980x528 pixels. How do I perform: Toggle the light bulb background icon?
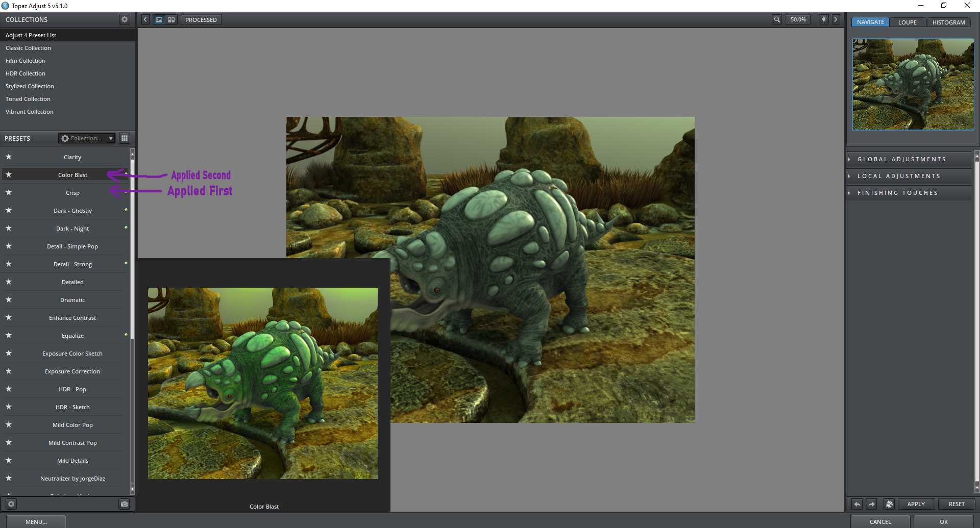(x=824, y=19)
